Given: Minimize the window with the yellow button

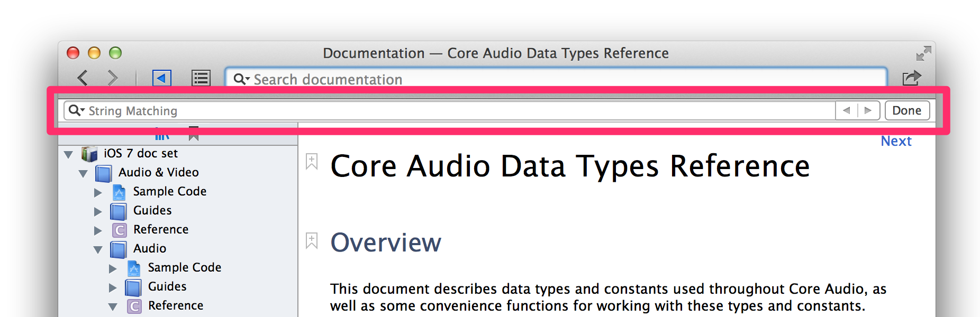Looking at the screenshot, I should [x=94, y=53].
